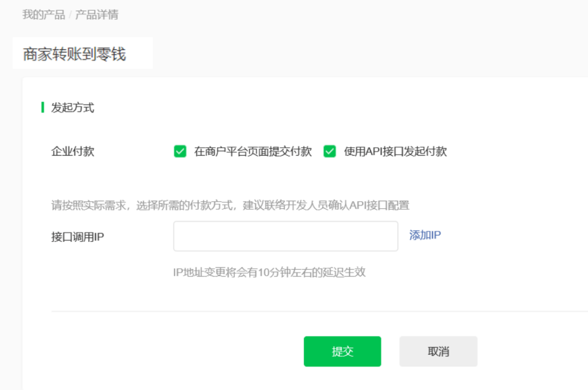
Task: Click the 请按照实际需求 payment method hint text
Action: [x=230, y=205]
